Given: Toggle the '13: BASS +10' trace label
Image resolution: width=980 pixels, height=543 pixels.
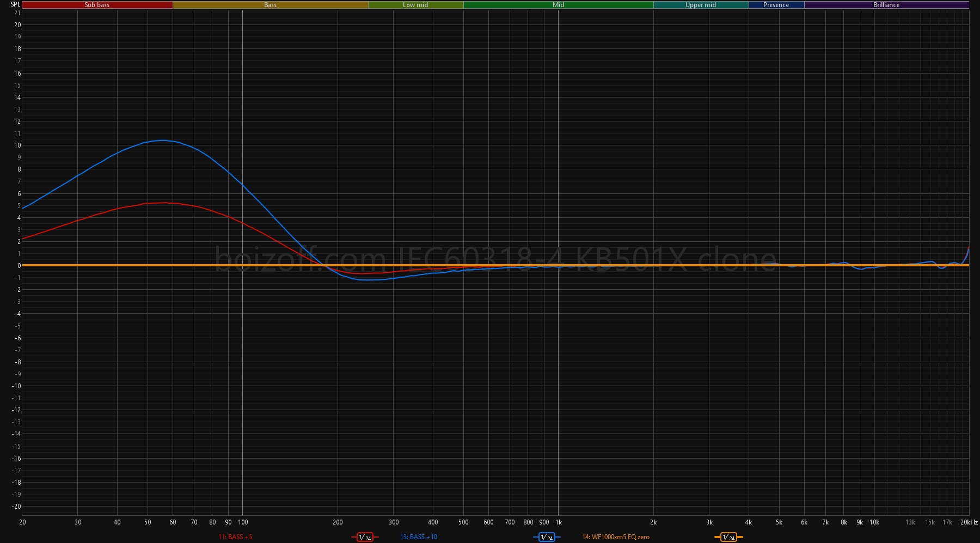Looking at the screenshot, I should (418, 537).
